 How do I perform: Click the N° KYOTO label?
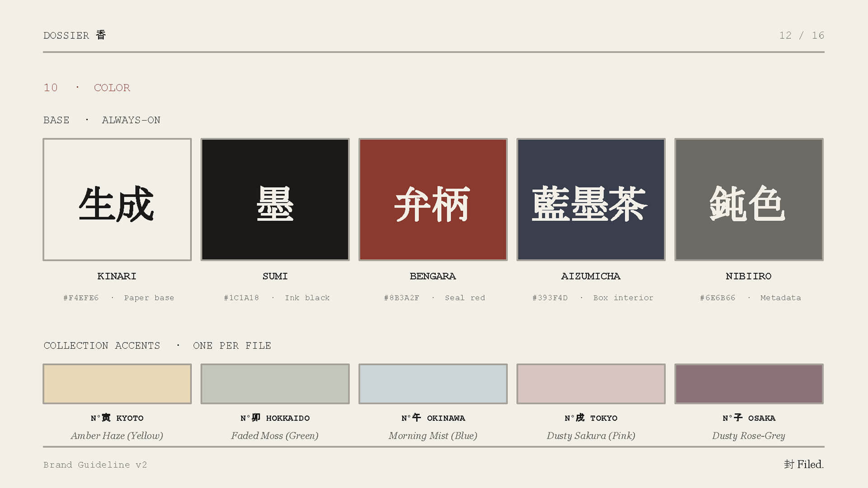click(x=117, y=418)
